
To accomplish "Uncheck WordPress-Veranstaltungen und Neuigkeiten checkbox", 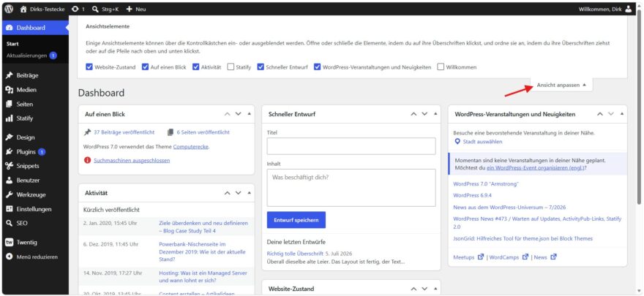I will [x=317, y=67].
